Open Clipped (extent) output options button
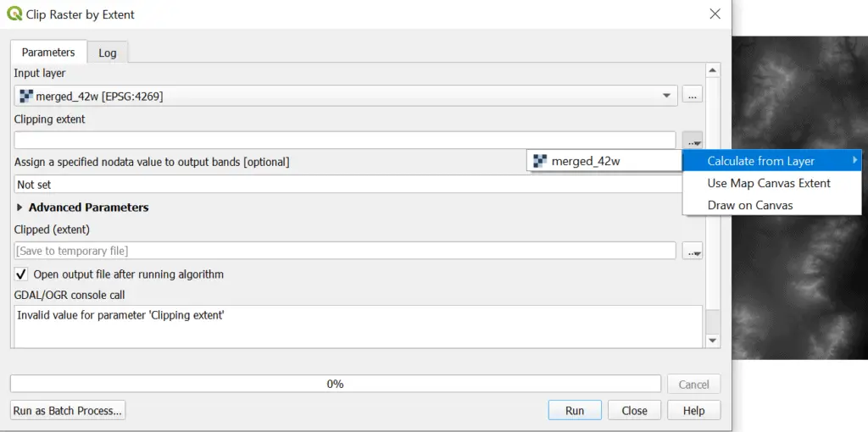The width and height of the screenshot is (868, 432). click(x=692, y=251)
